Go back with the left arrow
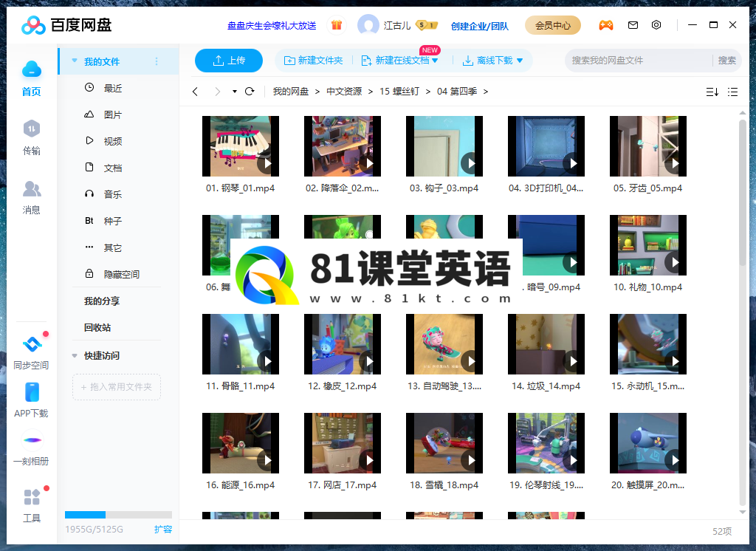The width and height of the screenshot is (756, 551). (x=195, y=91)
